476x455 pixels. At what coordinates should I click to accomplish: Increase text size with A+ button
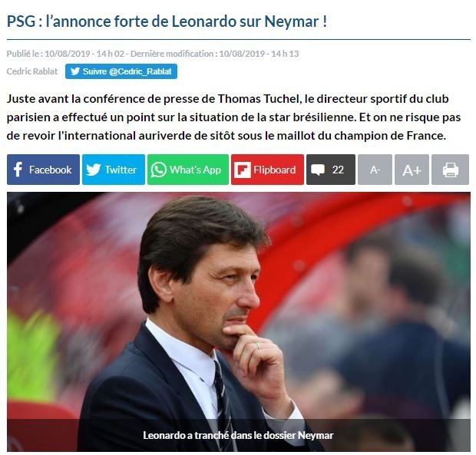coord(412,170)
